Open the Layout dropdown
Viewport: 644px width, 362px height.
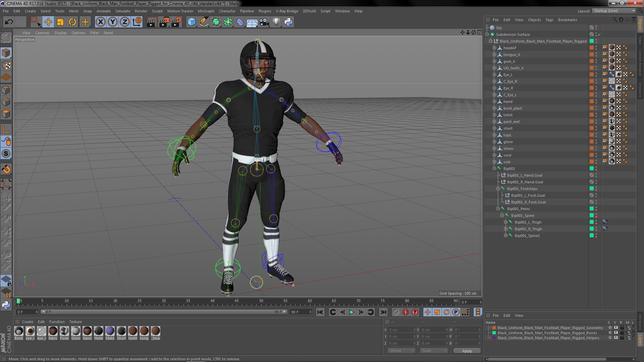(614, 11)
